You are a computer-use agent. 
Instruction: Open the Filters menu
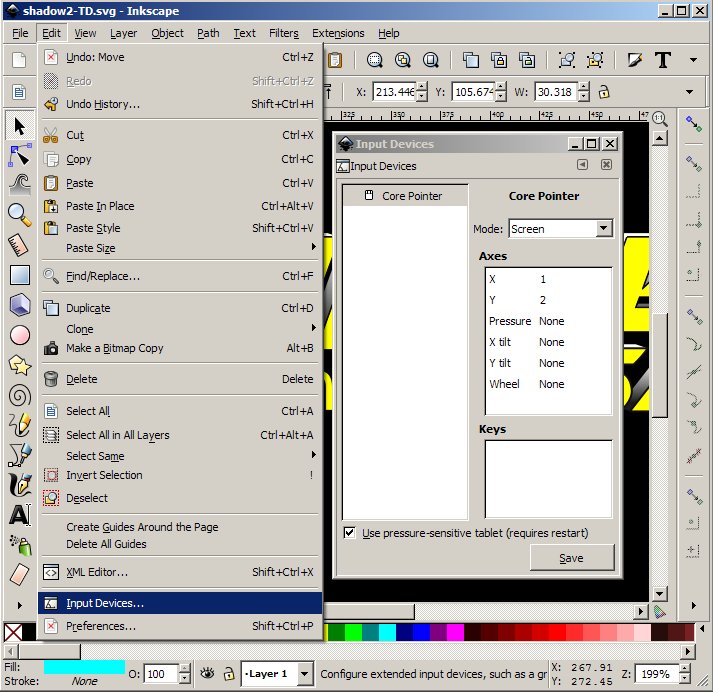[283, 33]
